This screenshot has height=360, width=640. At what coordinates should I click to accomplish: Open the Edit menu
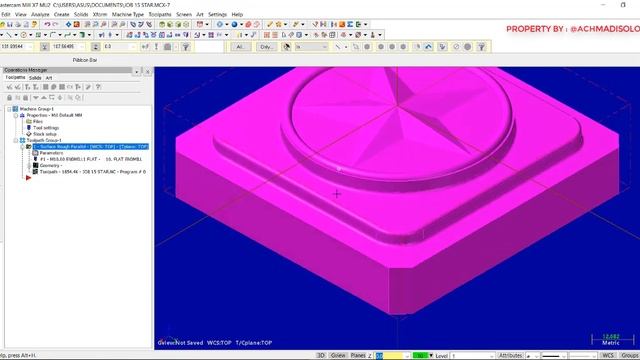click(5, 14)
